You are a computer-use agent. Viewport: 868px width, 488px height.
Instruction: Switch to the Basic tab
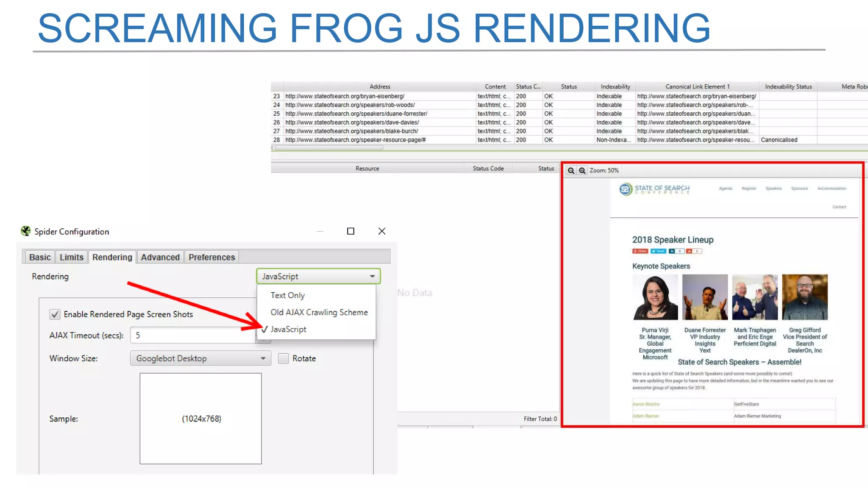click(x=40, y=257)
